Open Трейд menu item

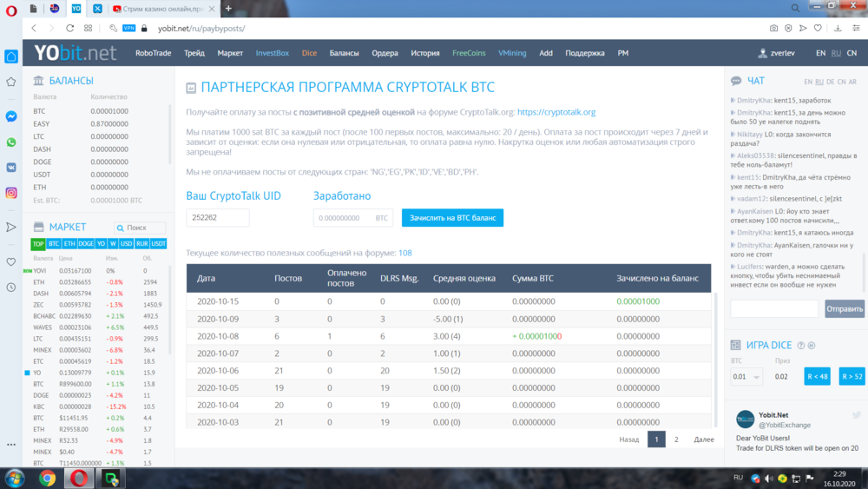click(194, 53)
